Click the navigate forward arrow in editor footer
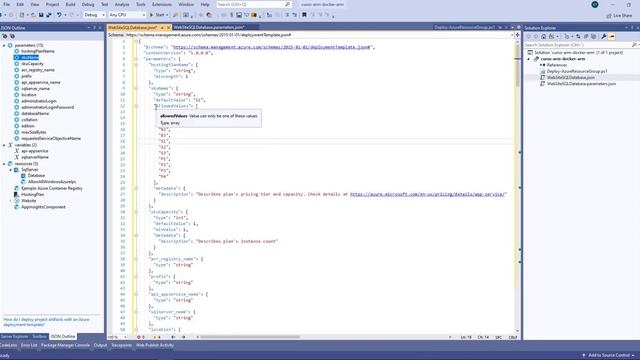 click(x=183, y=337)
